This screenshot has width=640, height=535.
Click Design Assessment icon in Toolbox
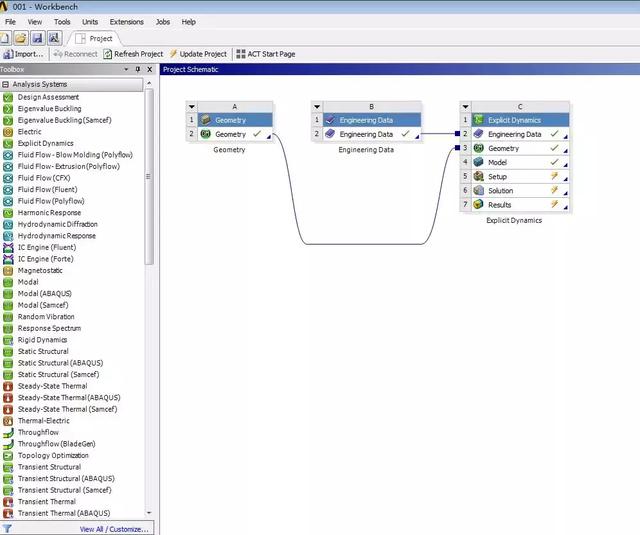8,97
